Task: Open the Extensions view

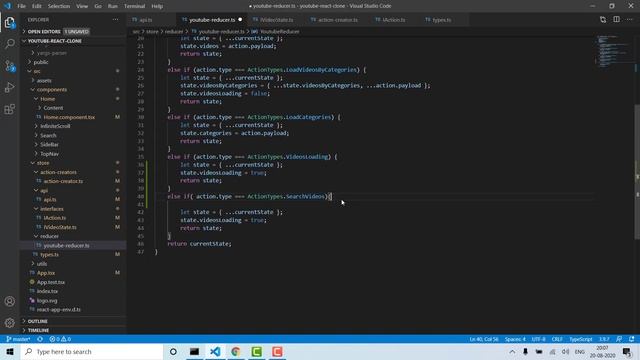Action: coord(10,109)
